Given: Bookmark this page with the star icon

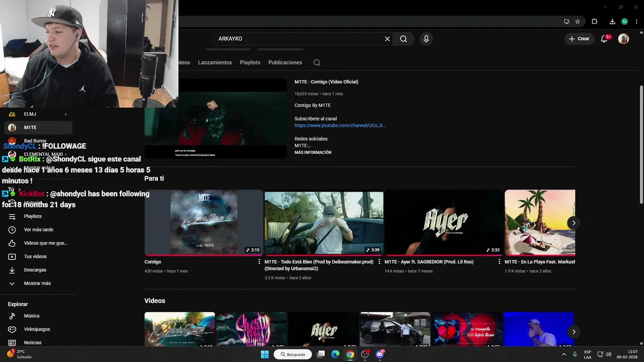Looking at the screenshot, I should point(578,22).
